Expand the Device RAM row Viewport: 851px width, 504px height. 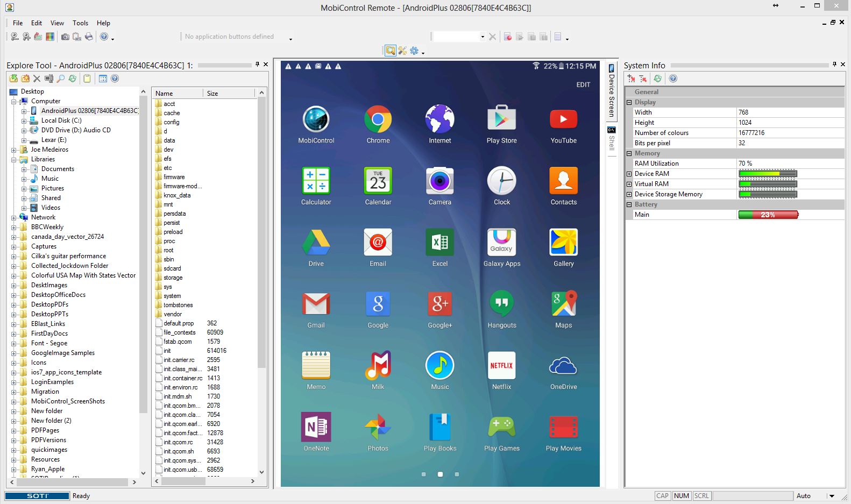point(629,174)
